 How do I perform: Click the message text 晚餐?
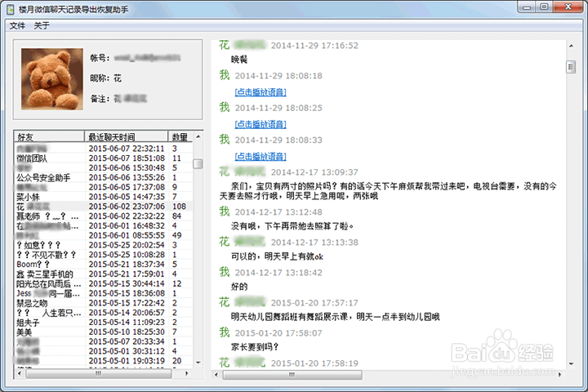tap(239, 60)
